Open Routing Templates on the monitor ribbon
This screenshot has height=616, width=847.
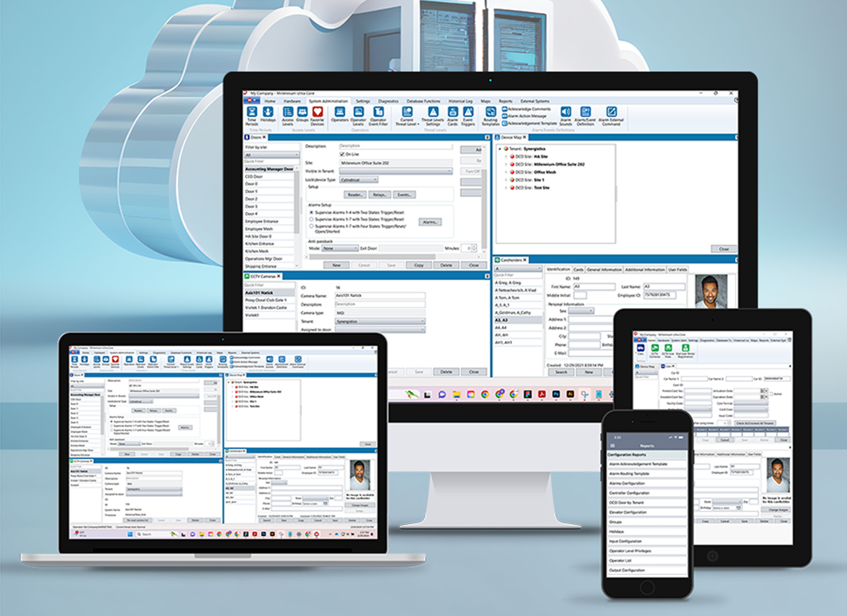(490, 115)
